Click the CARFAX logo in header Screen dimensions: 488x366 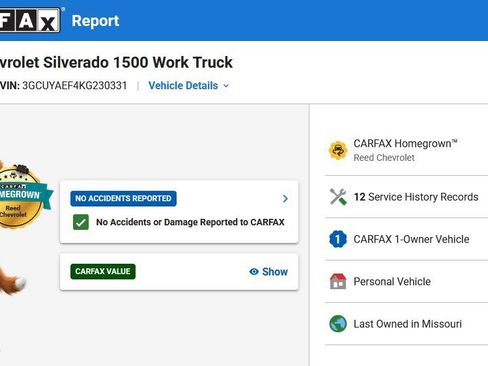[30, 20]
